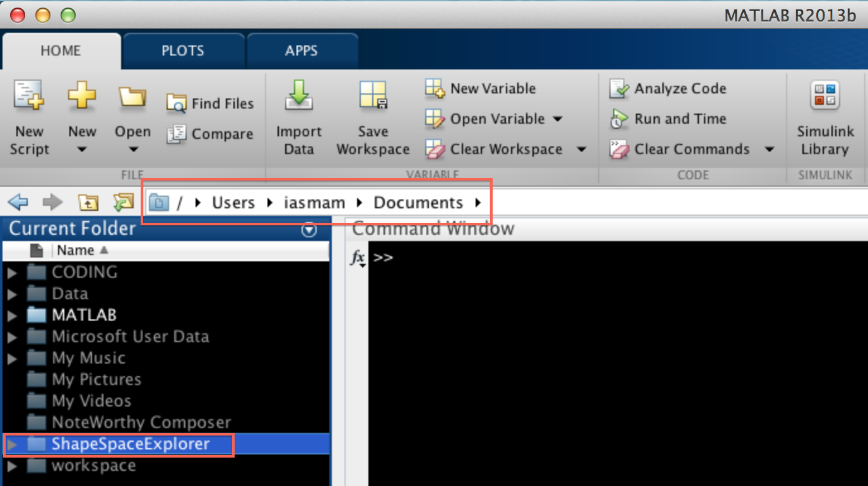Click the Open Variable icon
Viewport: 868px width, 486px height.
pyautogui.click(x=435, y=119)
